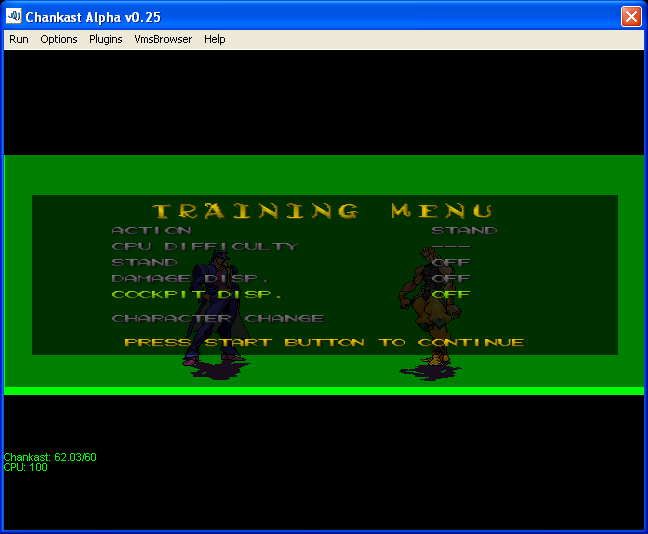Toggle the OFF value for STAND row
This screenshot has width=648, height=534.
[451, 262]
